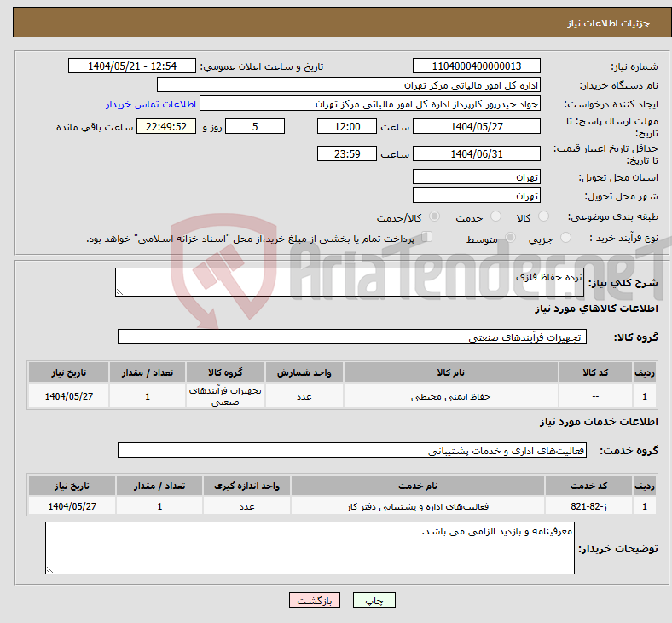
Task: Click the buyer organization name field
Action: pos(349,84)
